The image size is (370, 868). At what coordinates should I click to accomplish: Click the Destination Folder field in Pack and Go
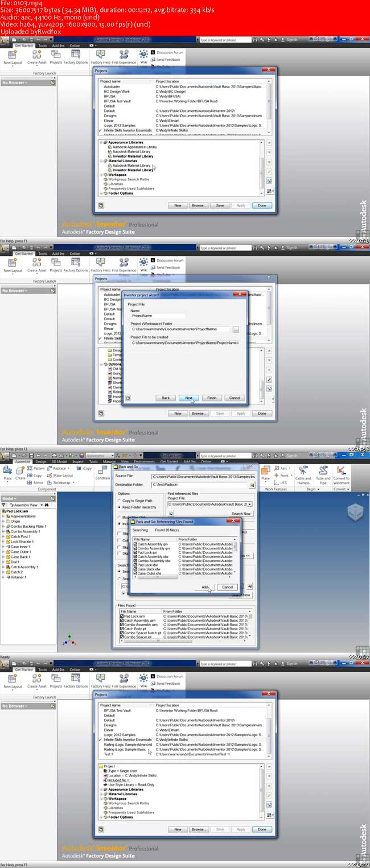(x=200, y=485)
